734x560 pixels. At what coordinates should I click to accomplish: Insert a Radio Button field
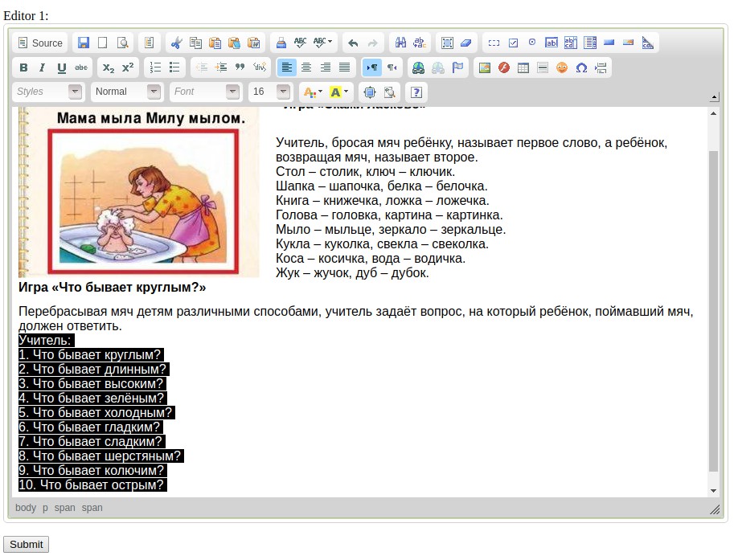(532, 43)
